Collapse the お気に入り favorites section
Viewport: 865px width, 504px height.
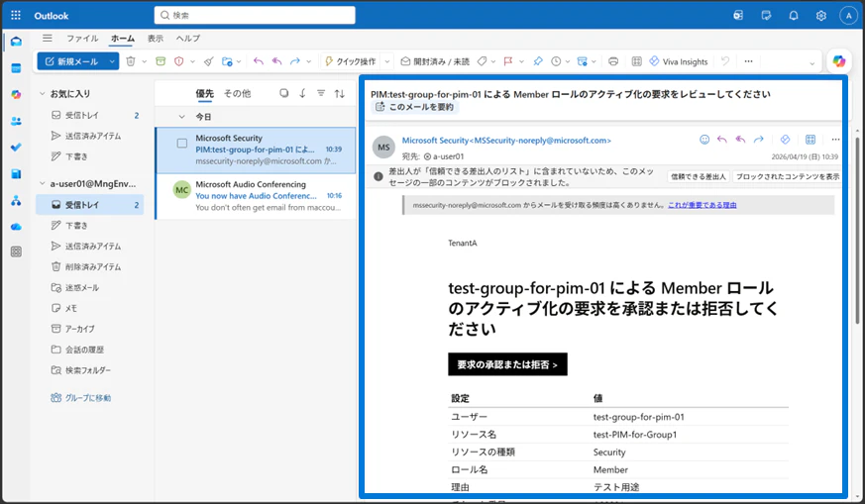[42, 94]
